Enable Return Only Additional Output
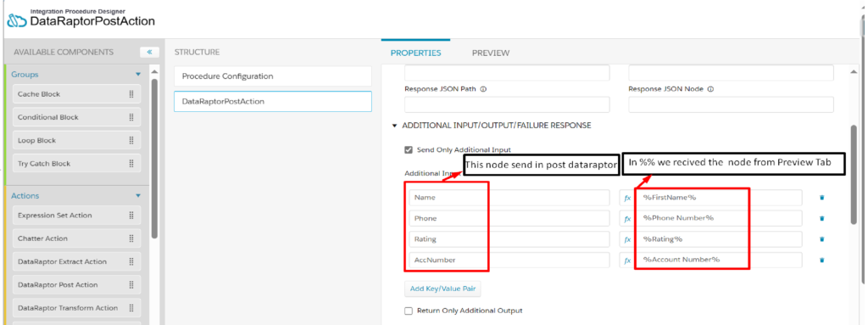 pos(409,311)
